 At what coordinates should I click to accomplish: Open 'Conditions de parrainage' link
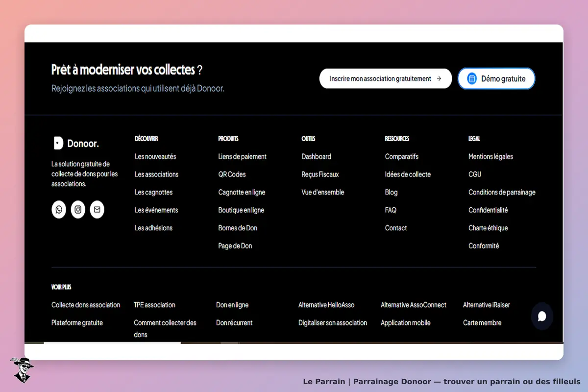pyautogui.click(x=502, y=193)
